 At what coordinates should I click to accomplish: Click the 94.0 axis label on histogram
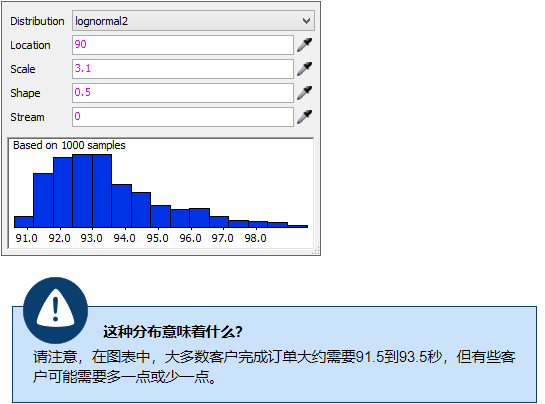pyautogui.click(x=124, y=239)
